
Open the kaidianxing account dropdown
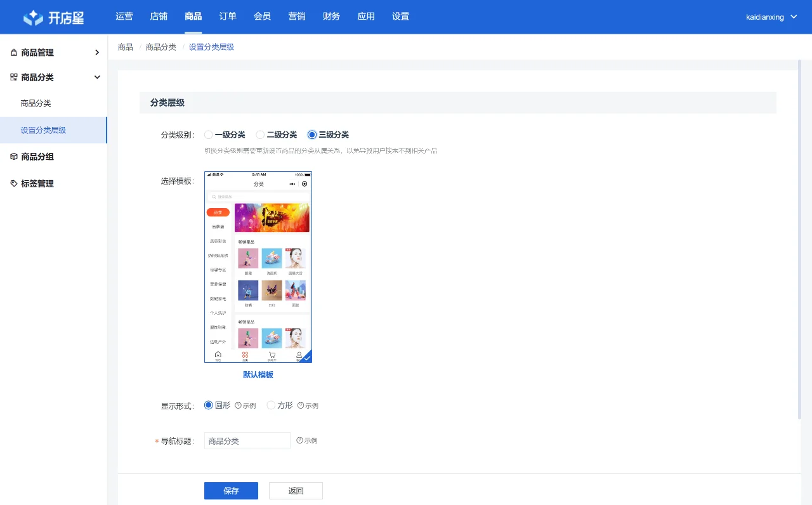771,17
